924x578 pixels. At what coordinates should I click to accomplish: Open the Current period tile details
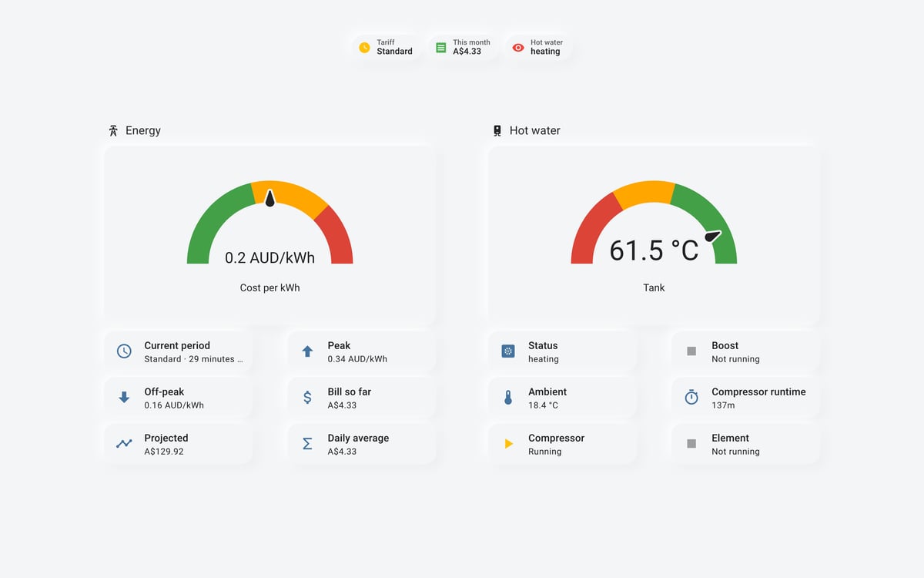coord(178,351)
